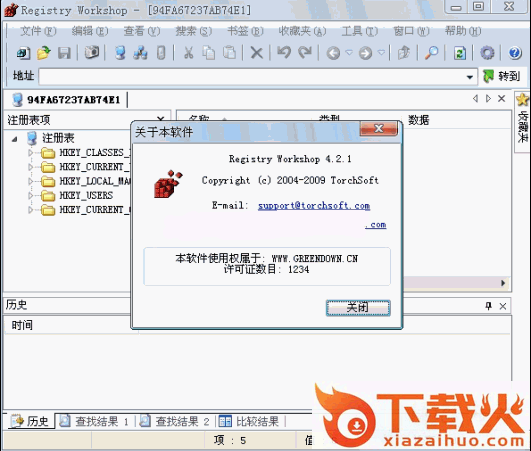Open the 编辑(E) menu
This screenshot has height=451, width=531.
[90, 31]
